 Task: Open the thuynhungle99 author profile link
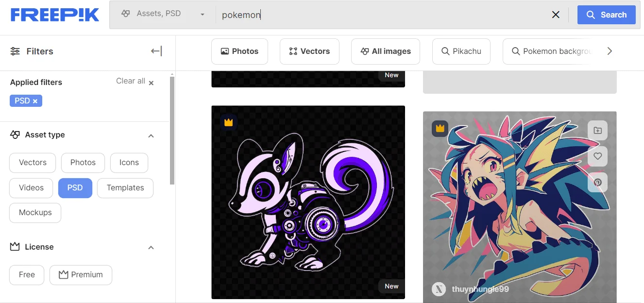coord(480,289)
